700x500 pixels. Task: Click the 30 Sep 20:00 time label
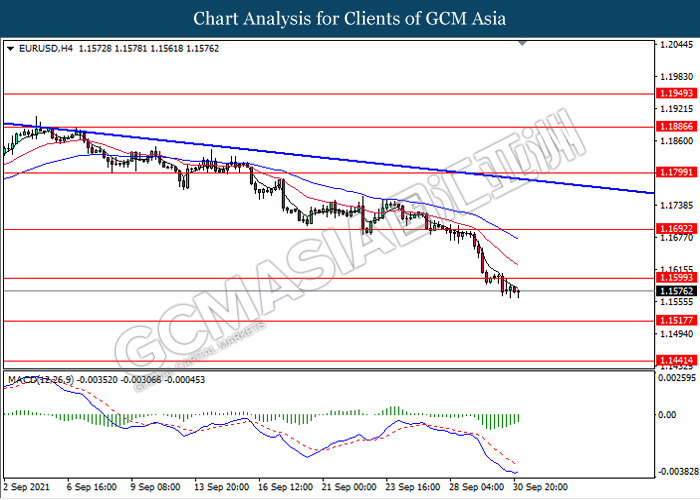point(541,487)
